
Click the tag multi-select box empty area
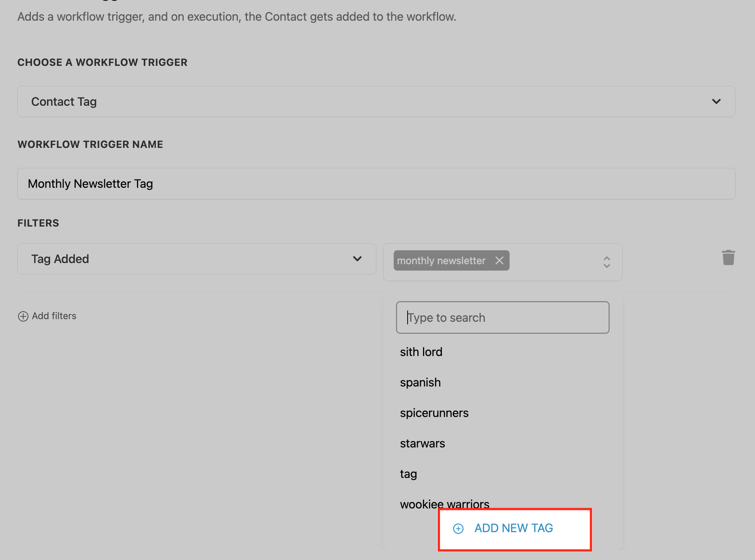click(553, 262)
